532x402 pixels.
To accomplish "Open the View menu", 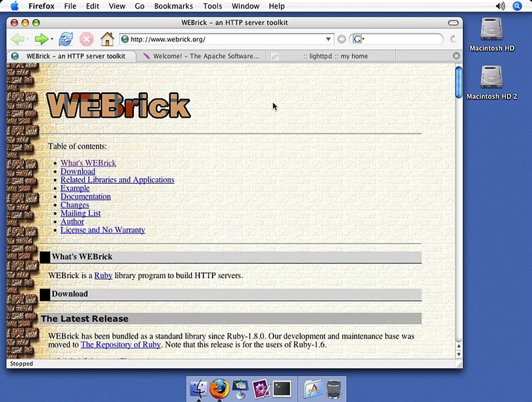I will coord(117,6).
